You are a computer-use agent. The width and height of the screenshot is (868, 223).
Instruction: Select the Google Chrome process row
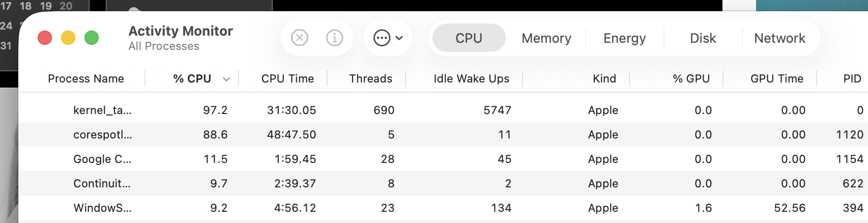102,159
